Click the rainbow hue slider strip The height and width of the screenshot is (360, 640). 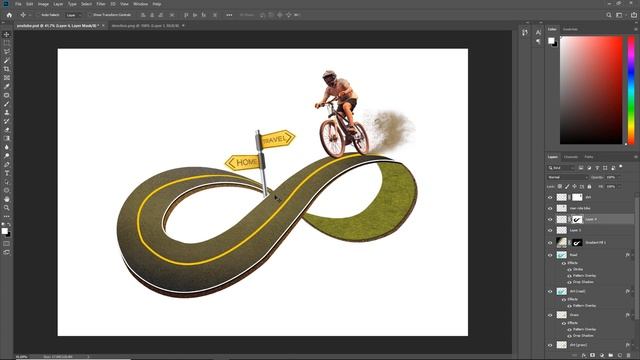[631, 90]
